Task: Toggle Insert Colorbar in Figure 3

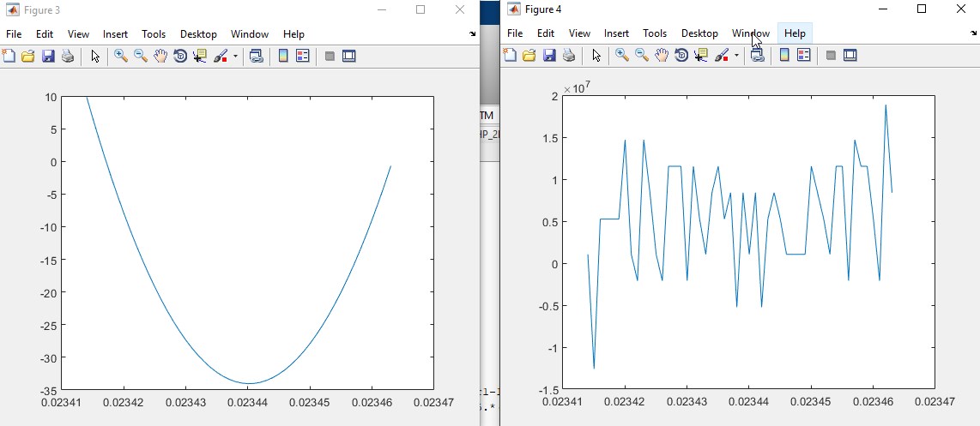Action: 283,56
